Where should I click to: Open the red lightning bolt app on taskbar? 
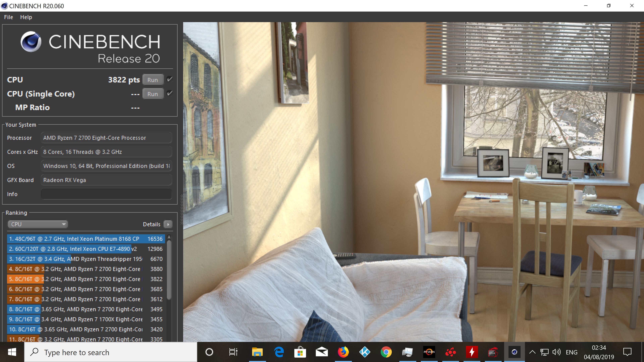point(472,352)
